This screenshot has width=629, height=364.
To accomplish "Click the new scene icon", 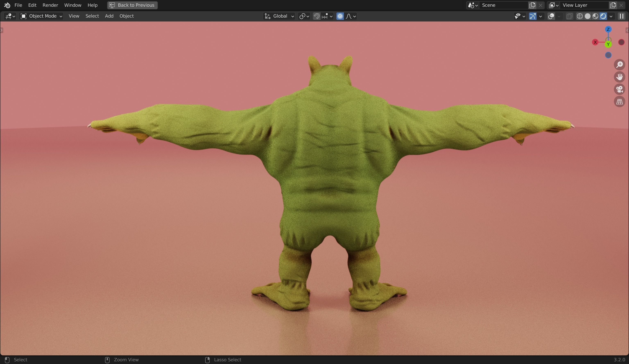I will click(532, 5).
